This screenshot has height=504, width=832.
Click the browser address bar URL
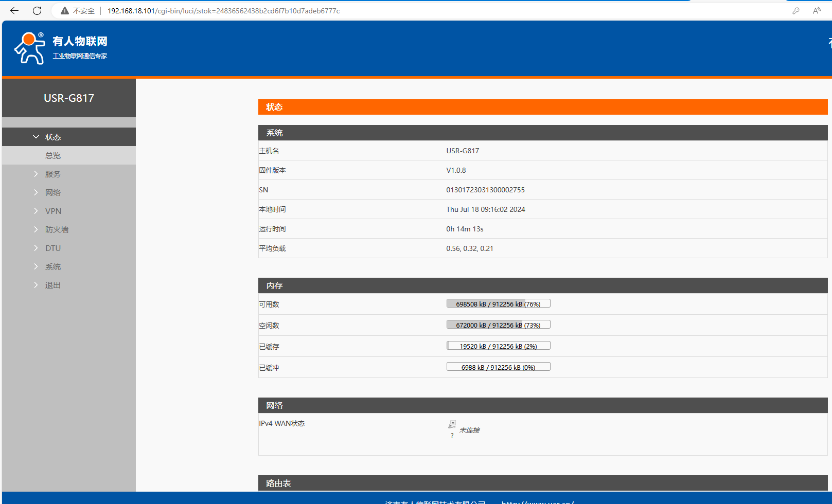[223, 11]
